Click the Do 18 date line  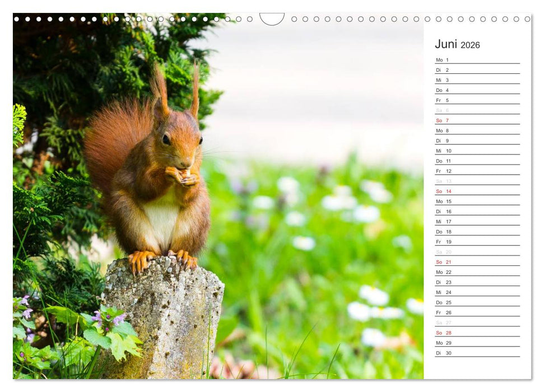(443, 231)
